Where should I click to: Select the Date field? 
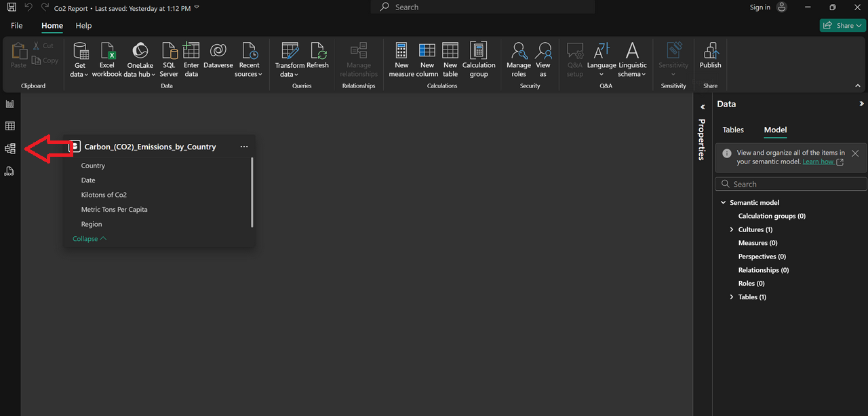point(88,181)
